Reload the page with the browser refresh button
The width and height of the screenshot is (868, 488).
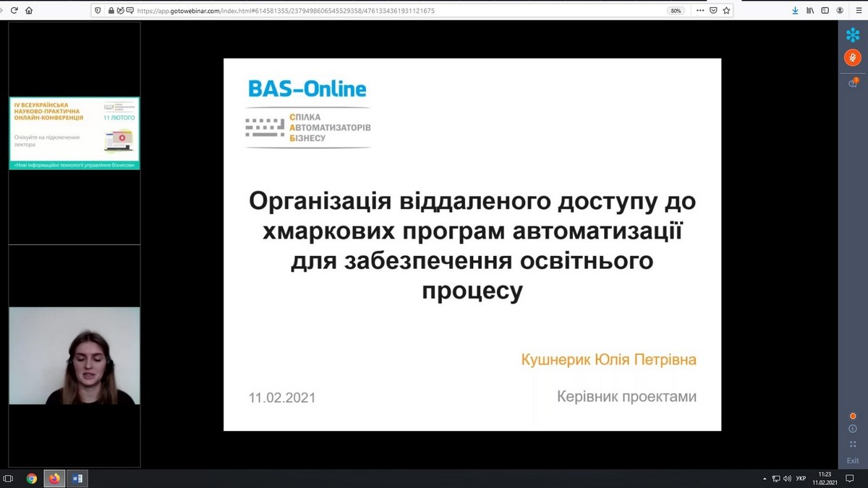coord(14,11)
